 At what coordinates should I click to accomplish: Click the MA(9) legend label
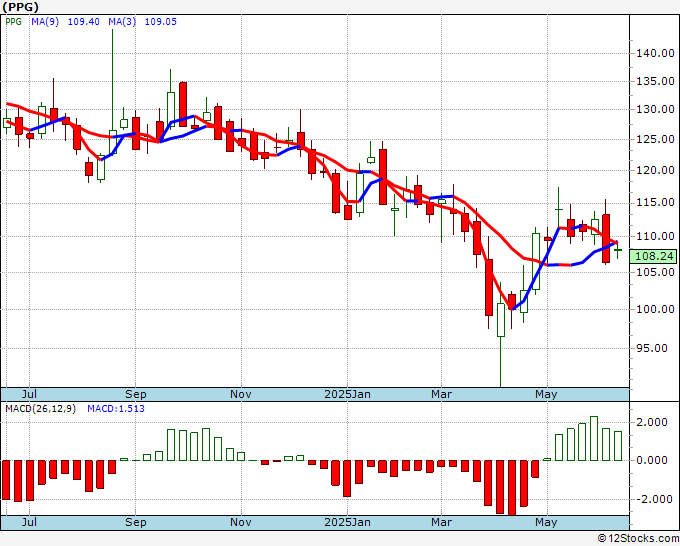click(45, 22)
